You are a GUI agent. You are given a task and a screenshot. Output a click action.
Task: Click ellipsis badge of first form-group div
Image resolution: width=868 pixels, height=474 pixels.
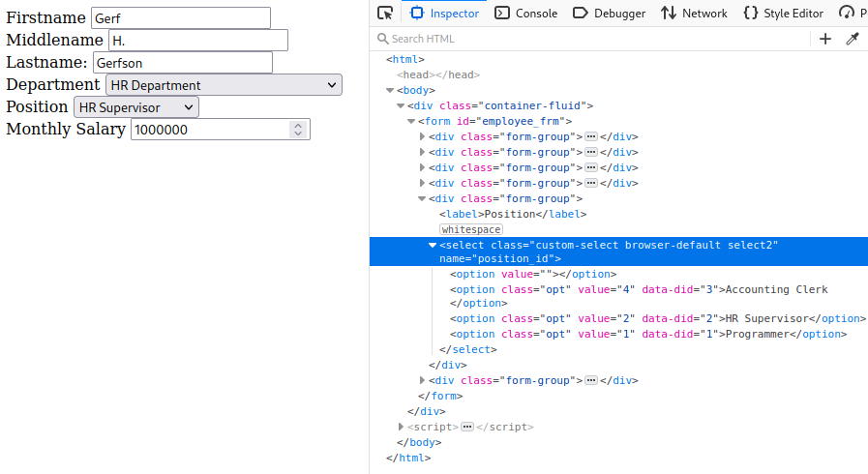click(x=591, y=136)
